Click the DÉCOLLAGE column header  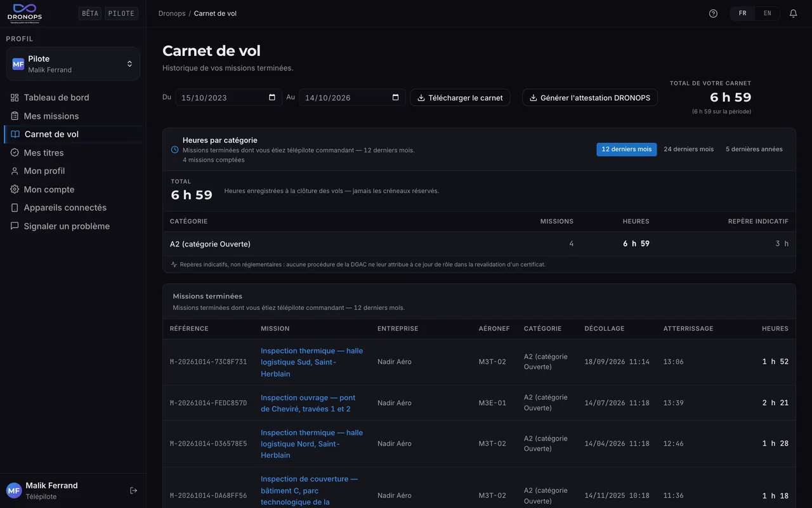coord(605,329)
